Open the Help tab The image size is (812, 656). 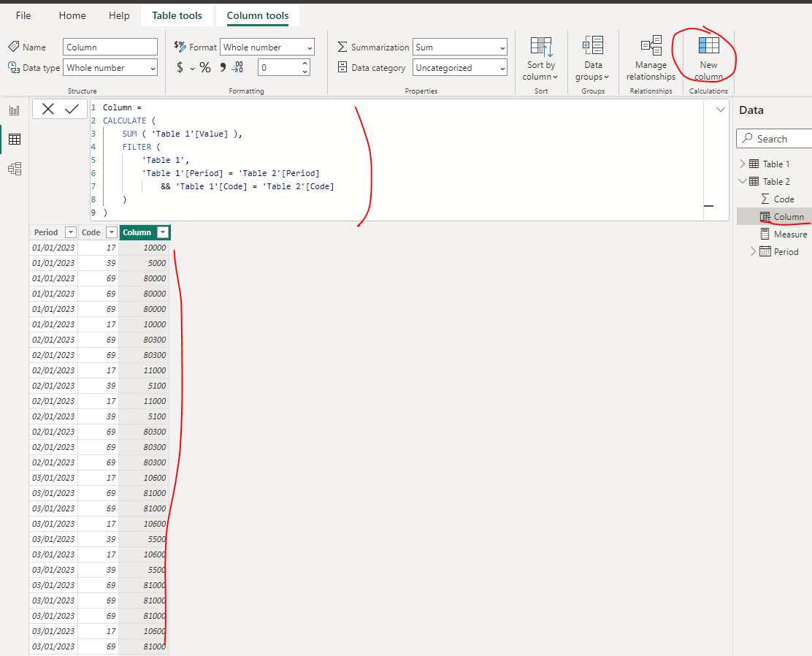pos(119,15)
